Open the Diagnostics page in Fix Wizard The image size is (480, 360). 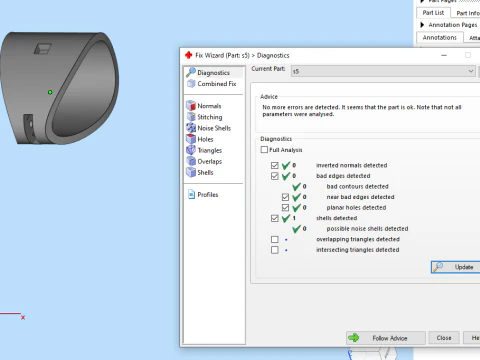[213, 72]
